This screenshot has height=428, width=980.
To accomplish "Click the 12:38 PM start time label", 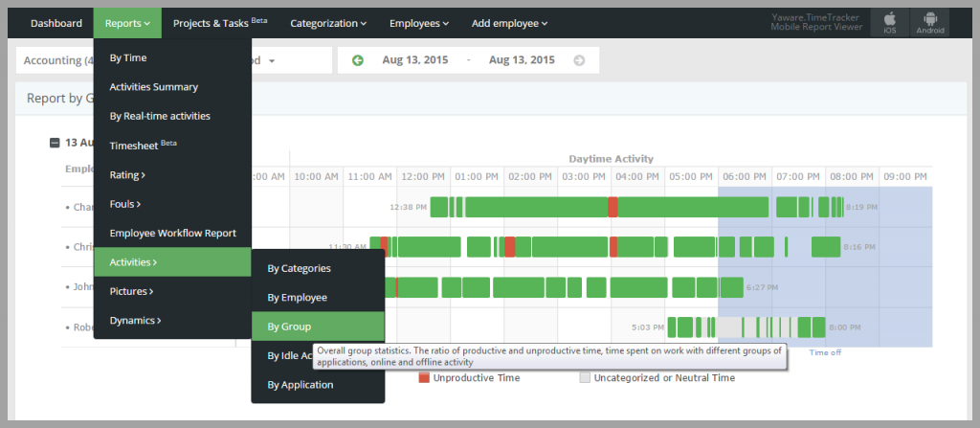I will [x=408, y=207].
